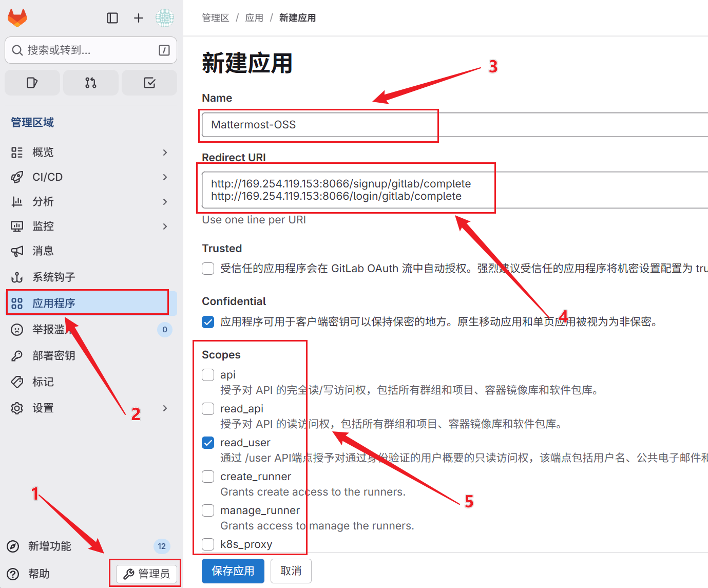
Task: Click the 消息 megaphone icon
Action: [17, 251]
